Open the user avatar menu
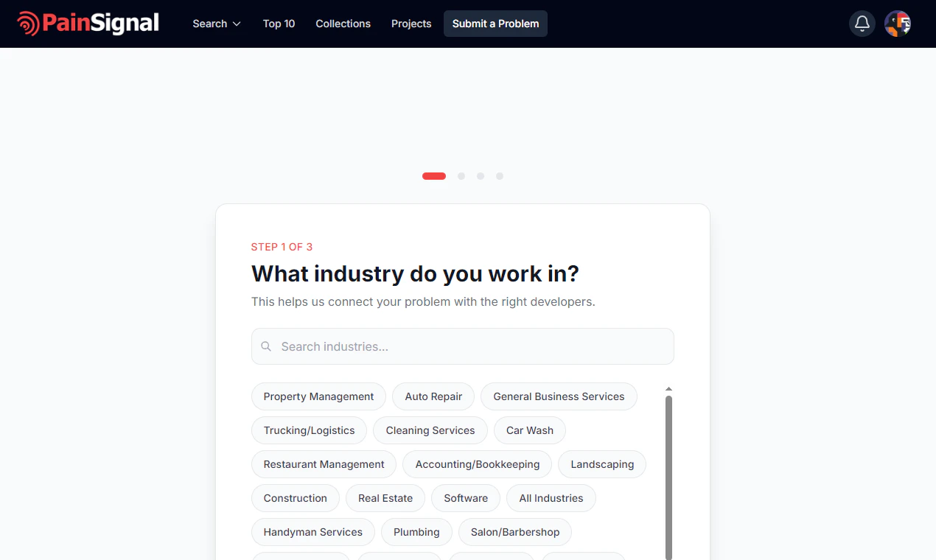 point(898,24)
